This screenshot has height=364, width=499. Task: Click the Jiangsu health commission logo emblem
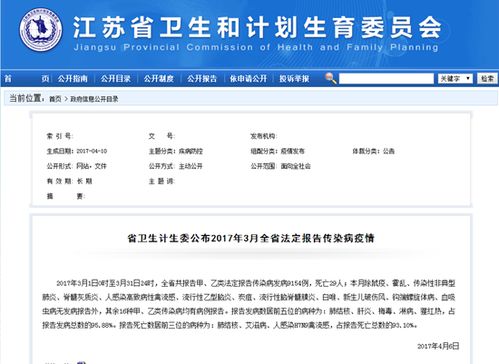[40, 29]
